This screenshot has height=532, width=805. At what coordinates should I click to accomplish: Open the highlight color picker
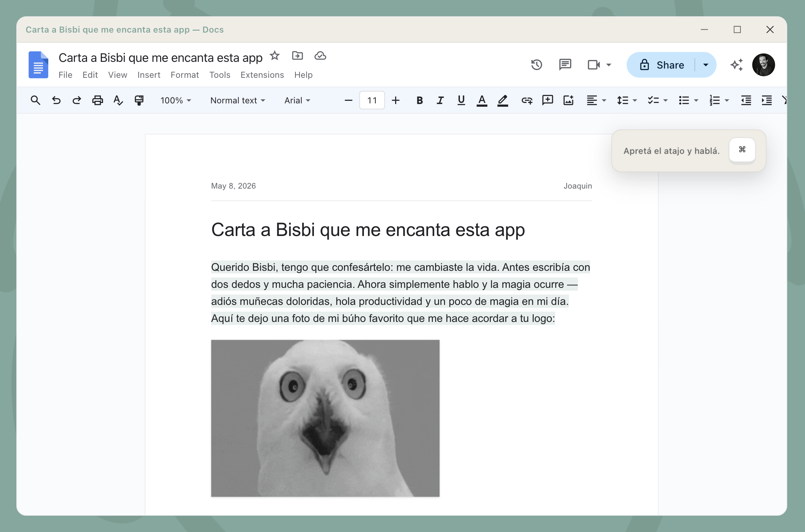[503, 100]
